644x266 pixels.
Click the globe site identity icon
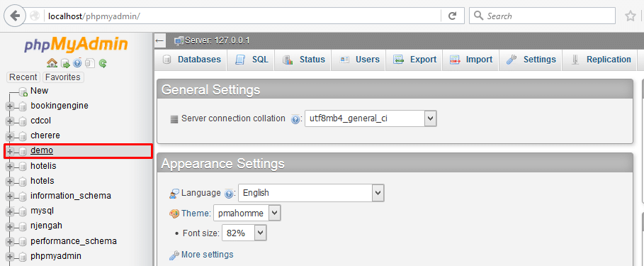tap(35, 16)
